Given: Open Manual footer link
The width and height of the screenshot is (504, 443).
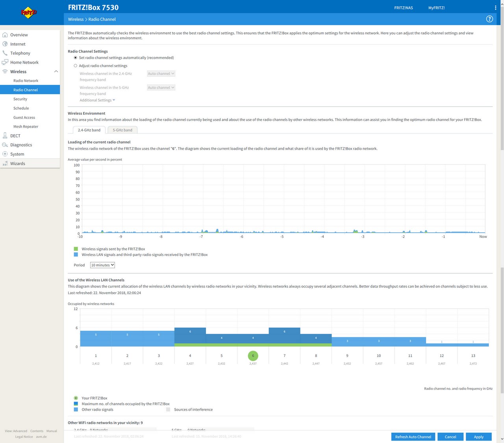Looking at the screenshot, I should pos(52,431).
